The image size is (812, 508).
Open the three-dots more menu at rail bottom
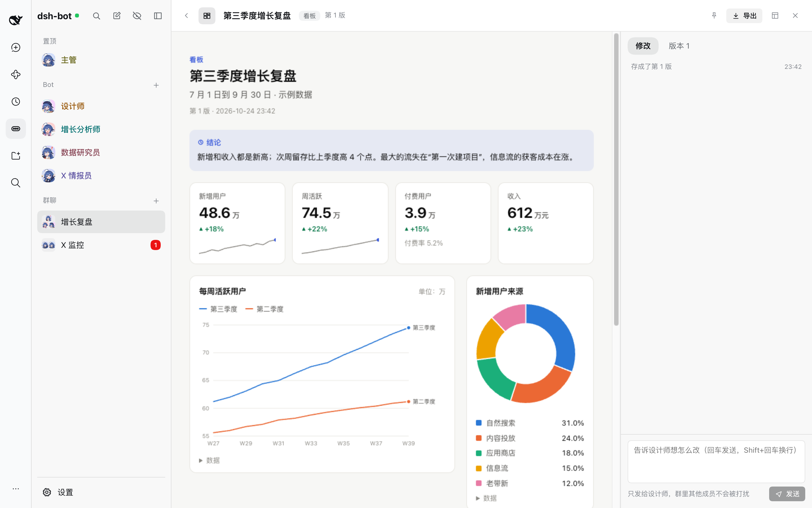[x=16, y=489]
